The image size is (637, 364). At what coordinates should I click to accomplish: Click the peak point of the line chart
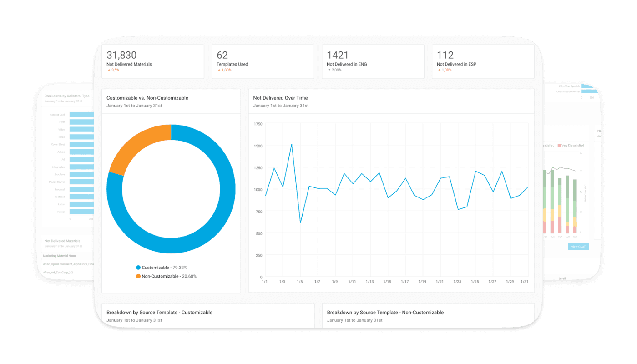tap(292, 144)
